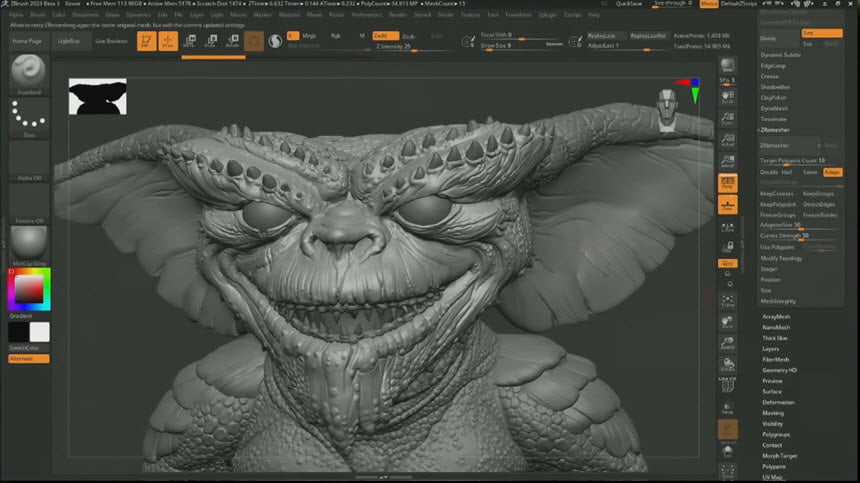Click the Gizmo 3D icon
860x483 pixels.
(x=254, y=41)
